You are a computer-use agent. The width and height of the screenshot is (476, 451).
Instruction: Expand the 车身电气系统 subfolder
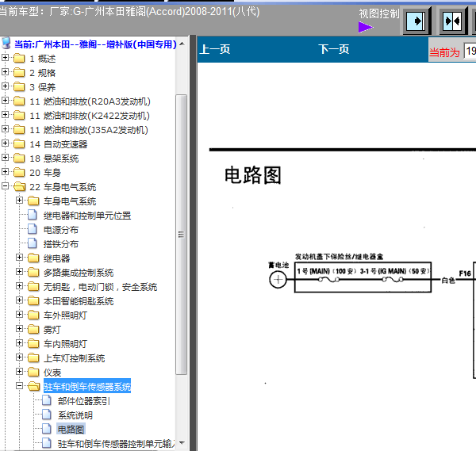point(19,200)
